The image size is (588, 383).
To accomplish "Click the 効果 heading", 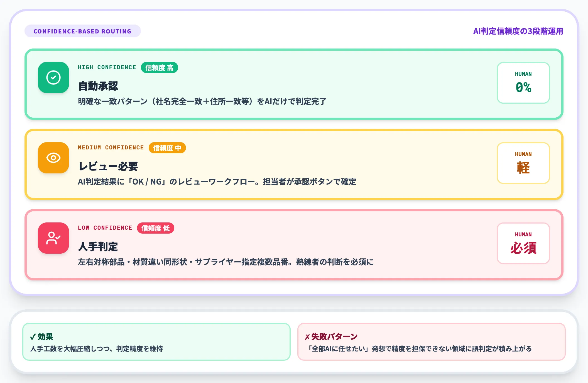I will [45, 337].
